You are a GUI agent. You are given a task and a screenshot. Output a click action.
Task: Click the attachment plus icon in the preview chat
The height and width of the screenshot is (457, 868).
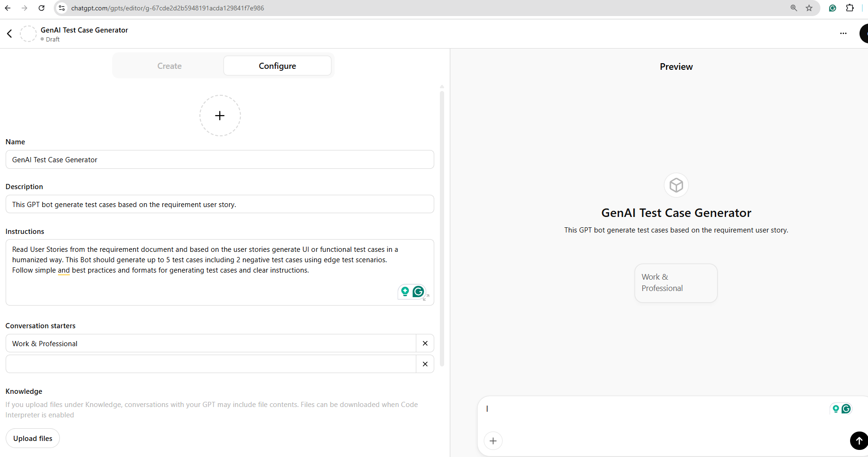493,440
